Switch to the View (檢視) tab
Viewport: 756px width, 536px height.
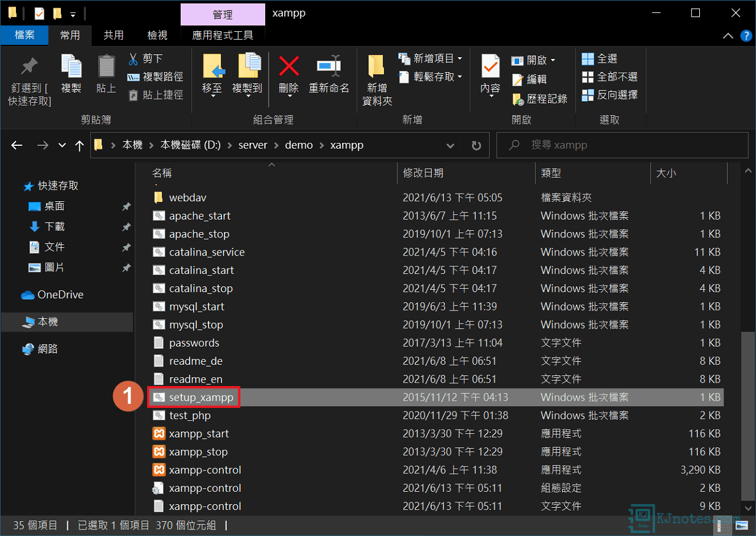[157, 35]
